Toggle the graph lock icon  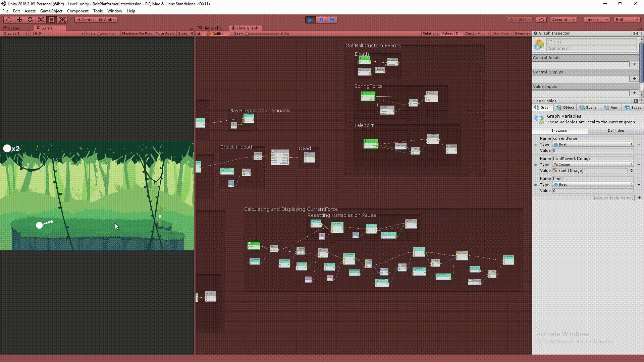point(199,34)
